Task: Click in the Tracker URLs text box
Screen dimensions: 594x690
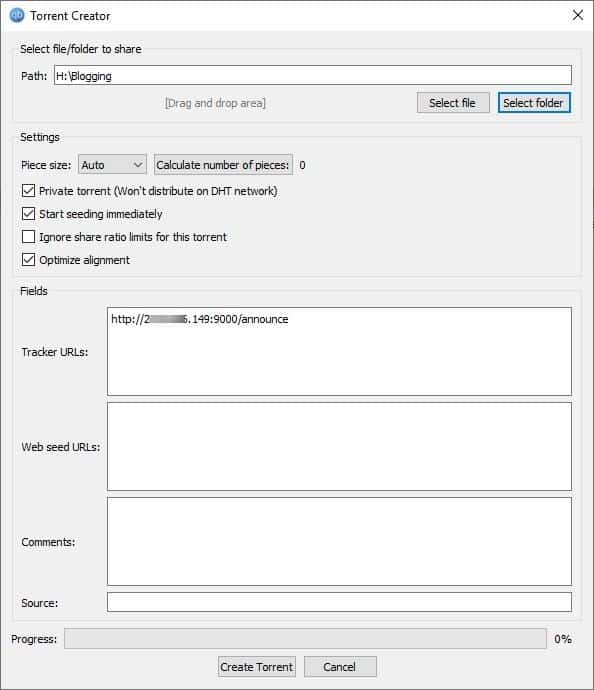Action: tap(339, 352)
